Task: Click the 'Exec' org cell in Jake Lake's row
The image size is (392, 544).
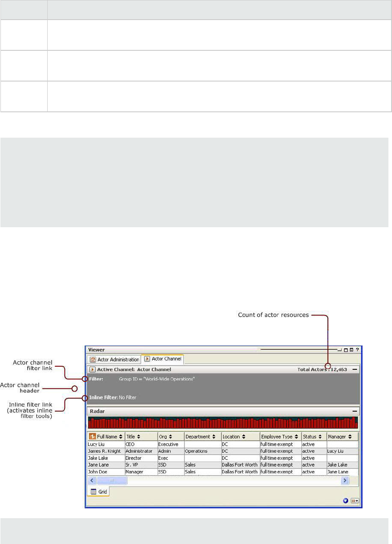Action: click(171, 458)
